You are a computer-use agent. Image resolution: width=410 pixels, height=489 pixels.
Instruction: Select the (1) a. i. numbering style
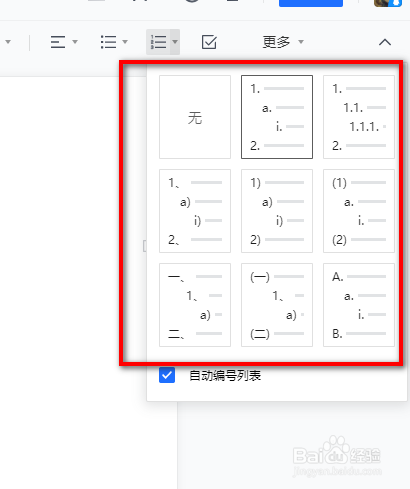pyautogui.click(x=359, y=211)
